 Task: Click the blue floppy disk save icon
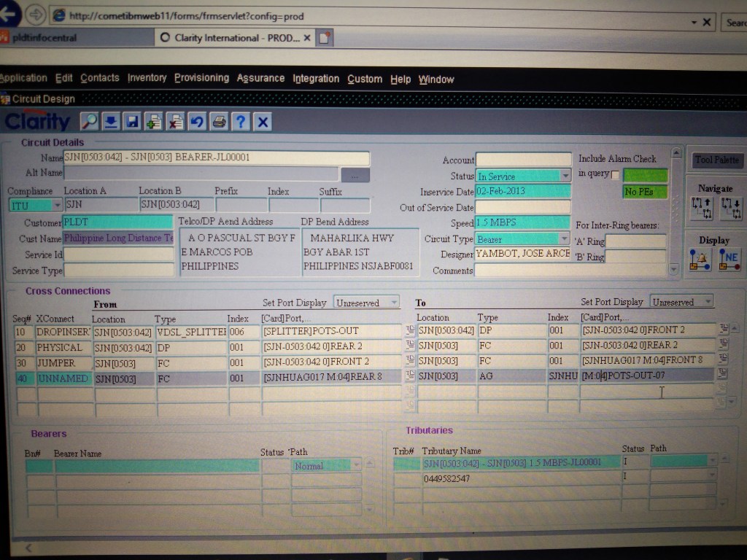coord(132,121)
